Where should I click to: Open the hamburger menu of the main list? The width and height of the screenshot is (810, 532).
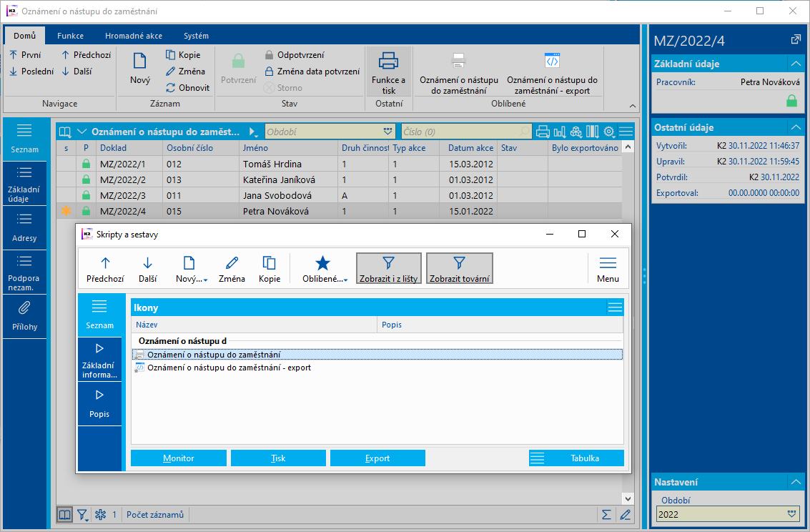[x=626, y=132]
